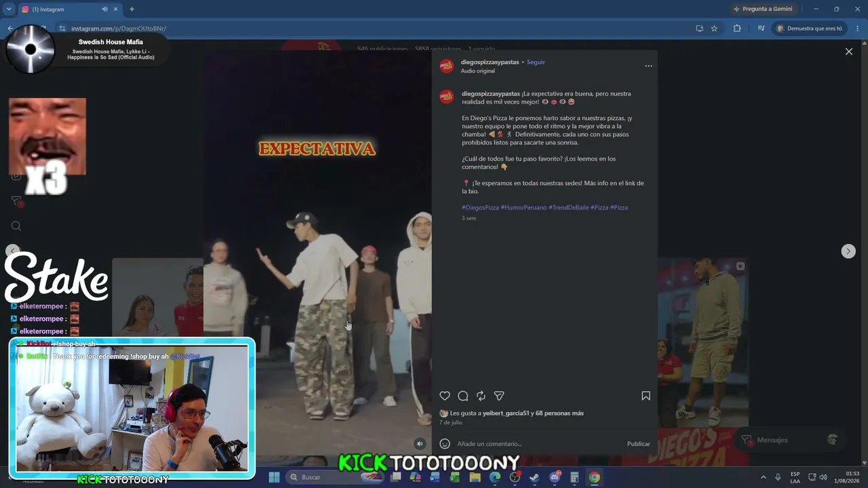Image resolution: width=868 pixels, height=488 pixels.
Task: Click 'Pregunta a Gemini' button
Action: tap(762, 9)
